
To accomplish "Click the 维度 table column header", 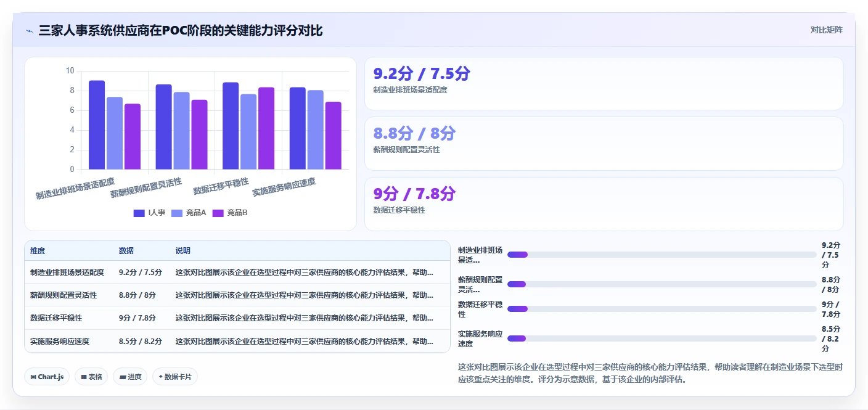I will click(38, 251).
